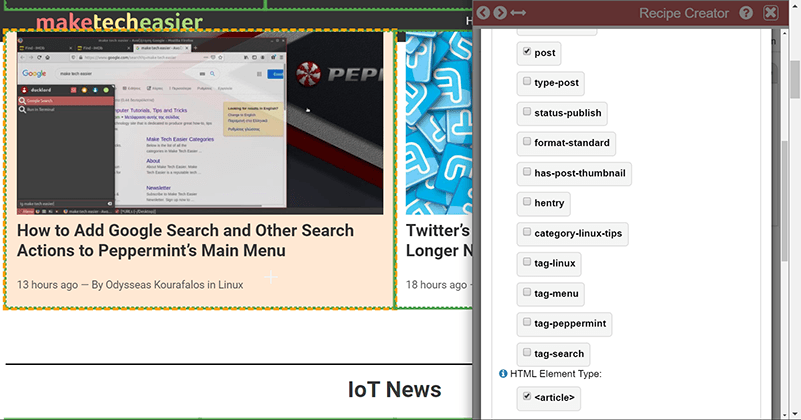Image resolution: width=801 pixels, height=420 pixels.
Task: Tick the tag-linux checkbox
Action: point(527,262)
